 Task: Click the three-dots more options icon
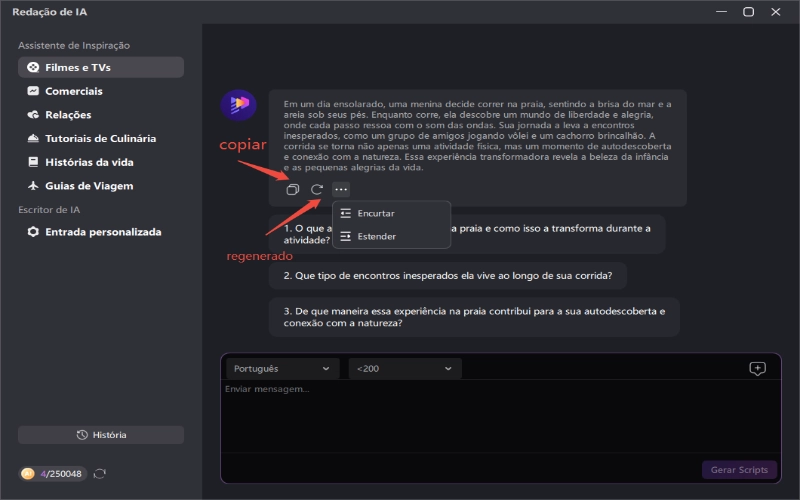coord(341,189)
